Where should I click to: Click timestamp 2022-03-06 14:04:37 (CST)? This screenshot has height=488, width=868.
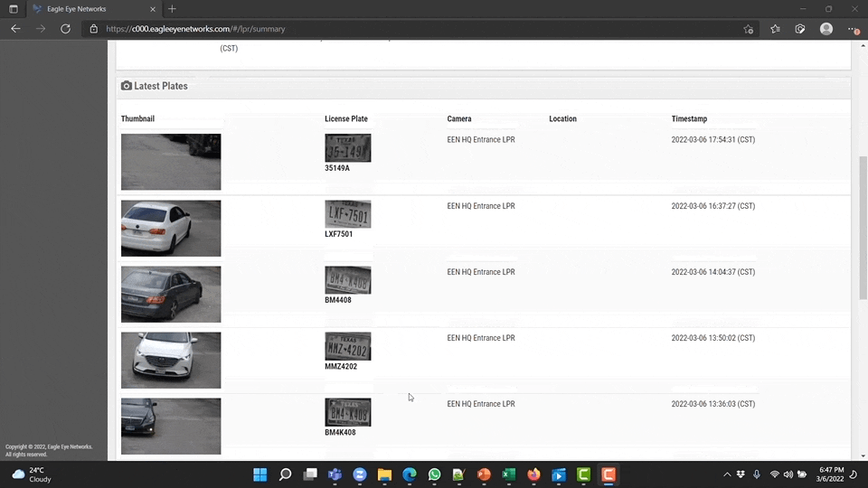coord(713,272)
